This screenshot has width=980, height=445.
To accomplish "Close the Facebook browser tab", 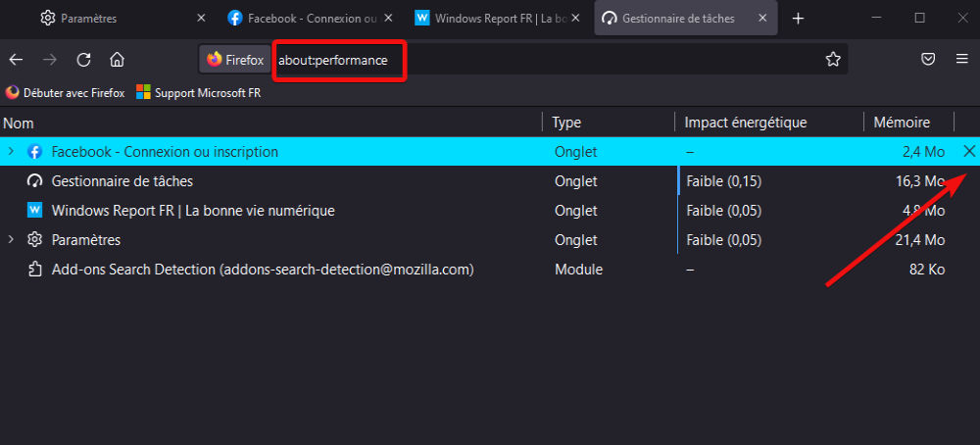I will coord(388,18).
